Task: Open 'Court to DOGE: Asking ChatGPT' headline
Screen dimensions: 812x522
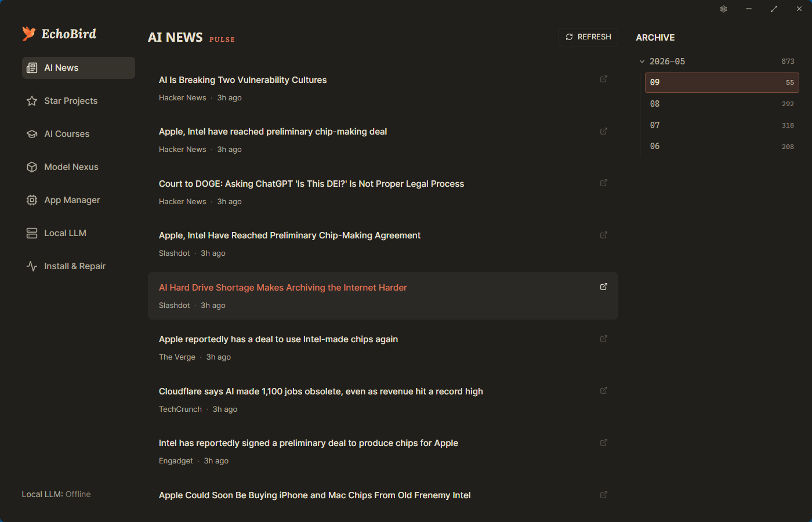Action: (311, 184)
